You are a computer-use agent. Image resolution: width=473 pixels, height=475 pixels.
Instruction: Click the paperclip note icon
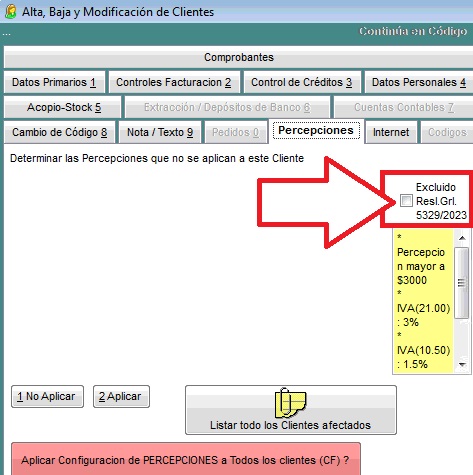click(290, 403)
